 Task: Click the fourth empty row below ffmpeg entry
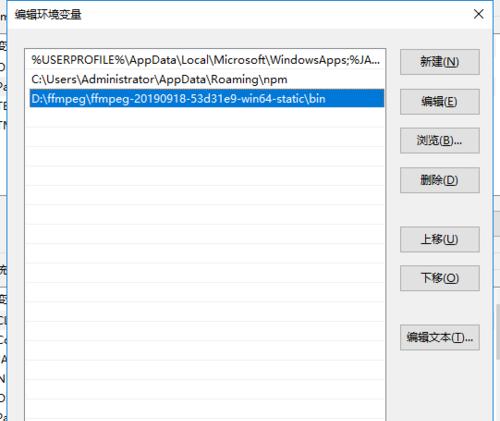pyautogui.click(x=207, y=176)
